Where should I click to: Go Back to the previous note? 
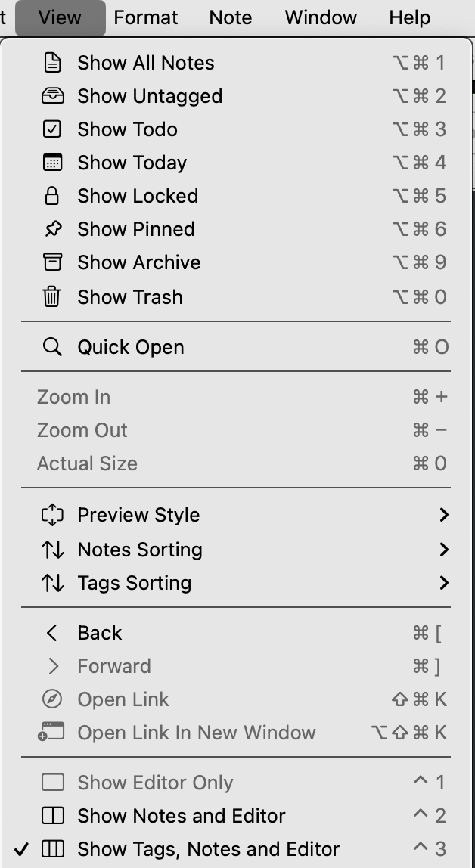[99, 633]
